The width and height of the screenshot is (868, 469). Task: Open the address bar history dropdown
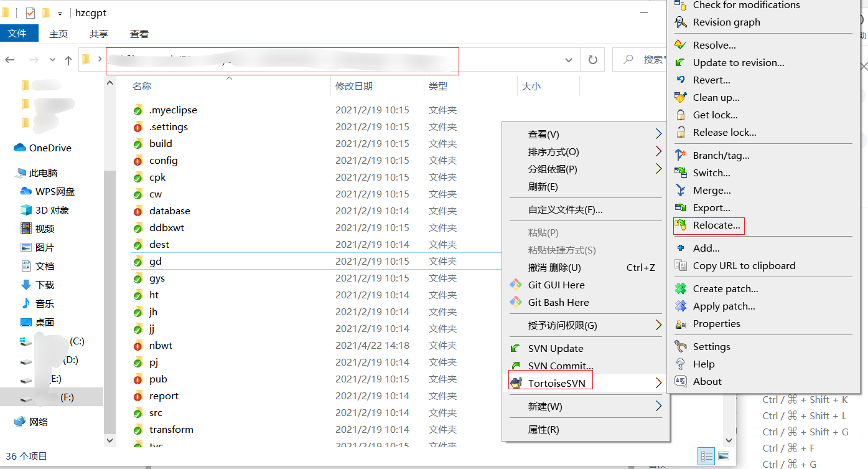tap(568, 59)
